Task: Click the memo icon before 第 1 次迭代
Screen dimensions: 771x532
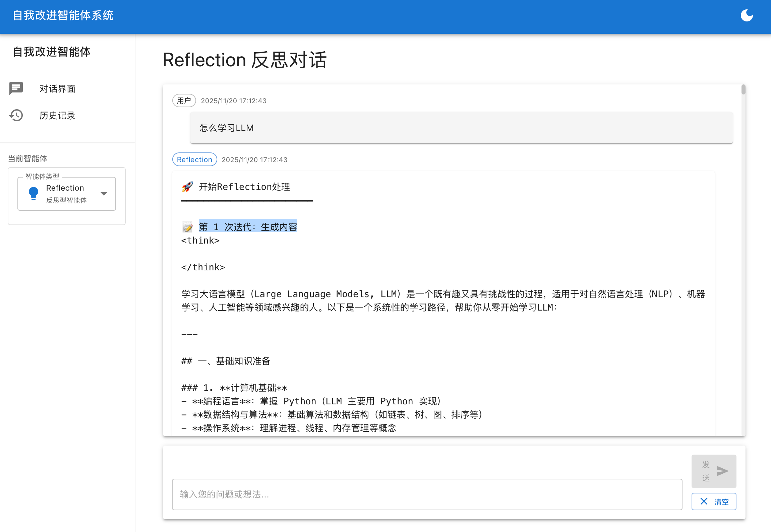Action: point(187,226)
